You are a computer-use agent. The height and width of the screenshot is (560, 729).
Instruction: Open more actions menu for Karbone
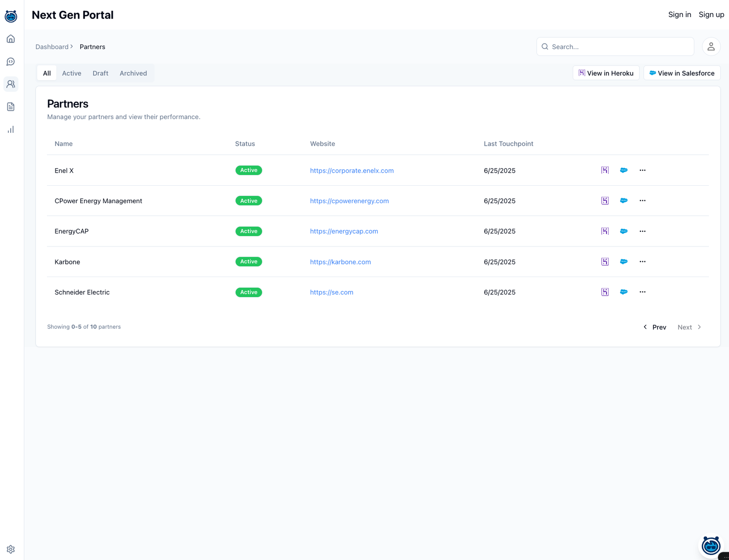coord(642,262)
